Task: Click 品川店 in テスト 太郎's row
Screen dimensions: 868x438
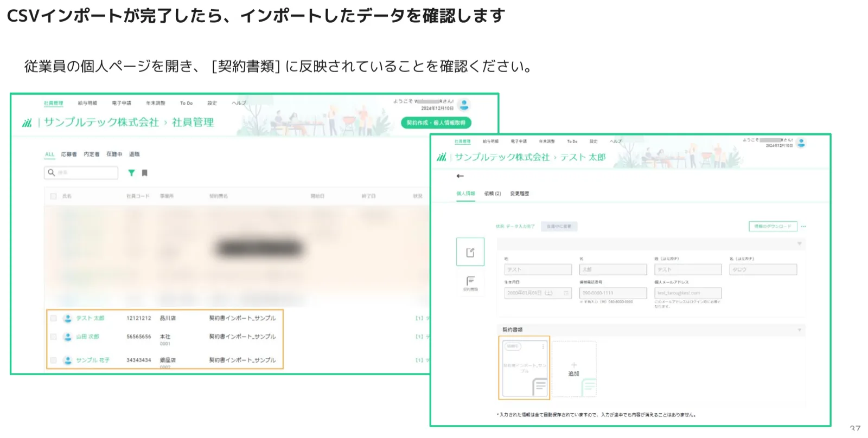Action: [x=168, y=318]
